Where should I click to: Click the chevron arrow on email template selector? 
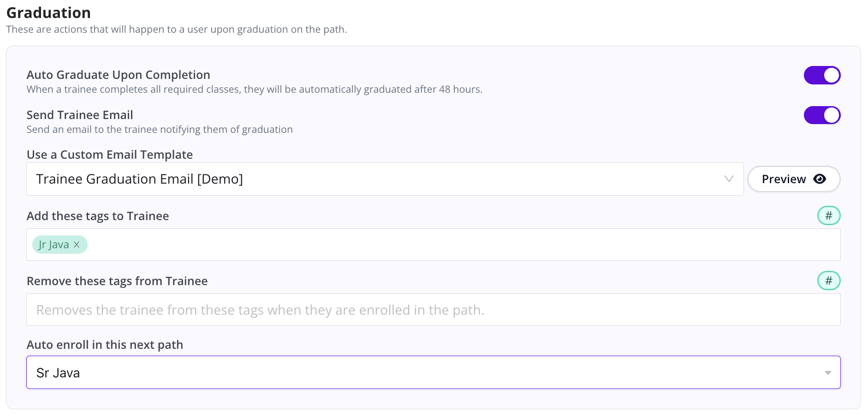click(729, 179)
